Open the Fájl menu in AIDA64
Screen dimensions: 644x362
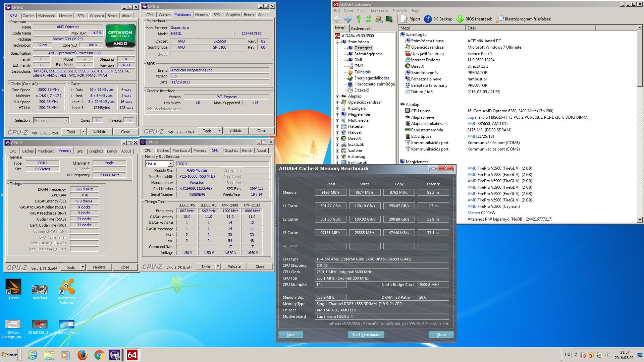337,11
